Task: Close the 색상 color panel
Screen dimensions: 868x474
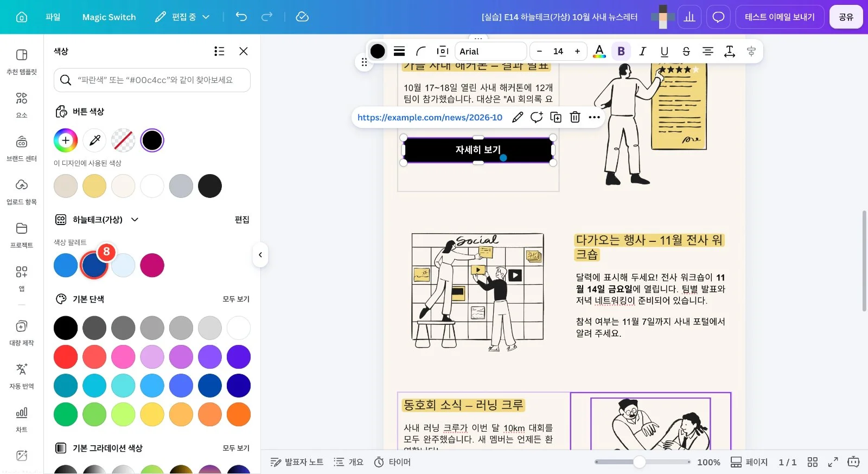Action: [x=244, y=51]
